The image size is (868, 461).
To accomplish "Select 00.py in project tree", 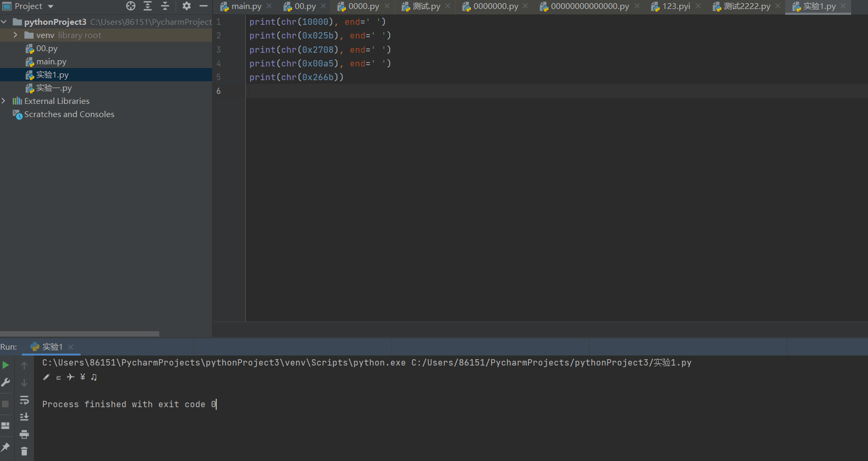I will tap(46, 49).
